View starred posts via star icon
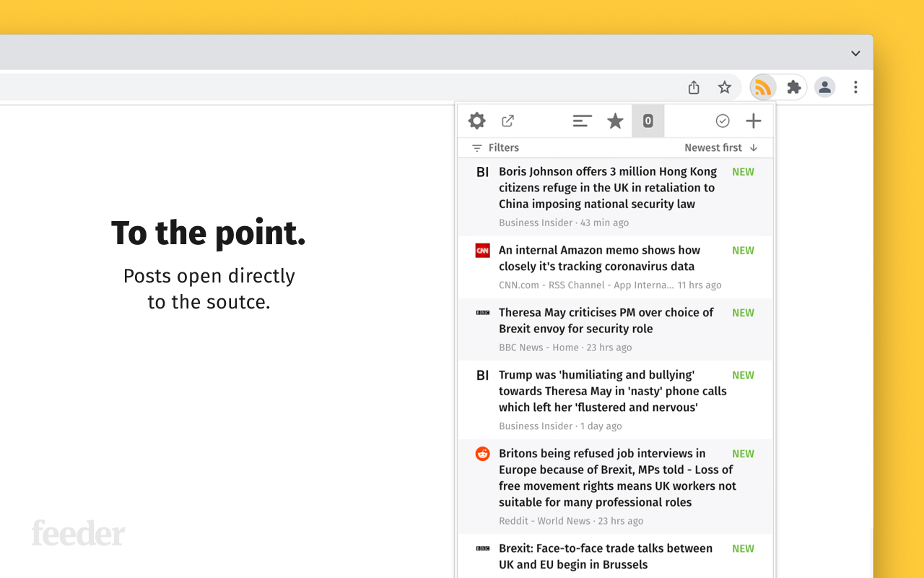924x578 pixels. [615, 121]
